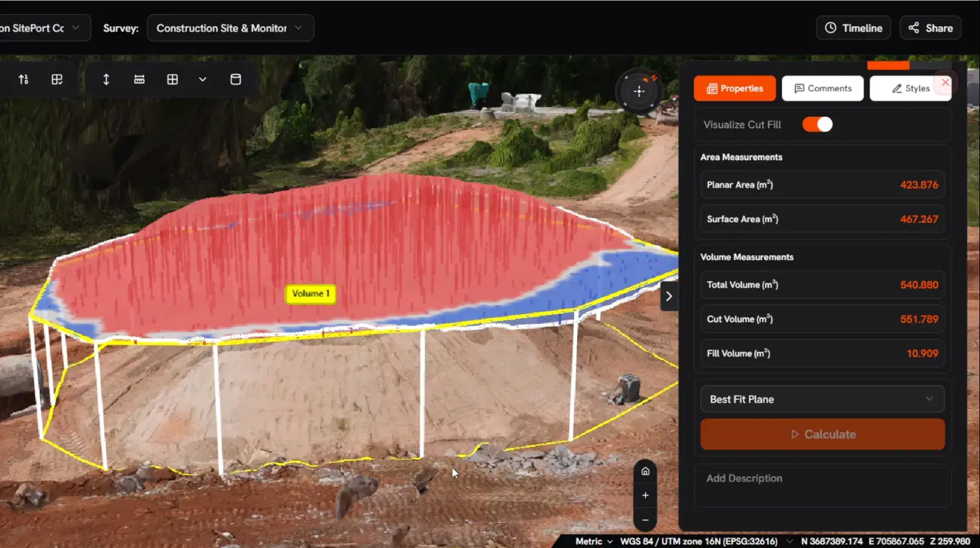
Task: Enable Visualize Cut Fill
Action: click(x=817, y=124)
